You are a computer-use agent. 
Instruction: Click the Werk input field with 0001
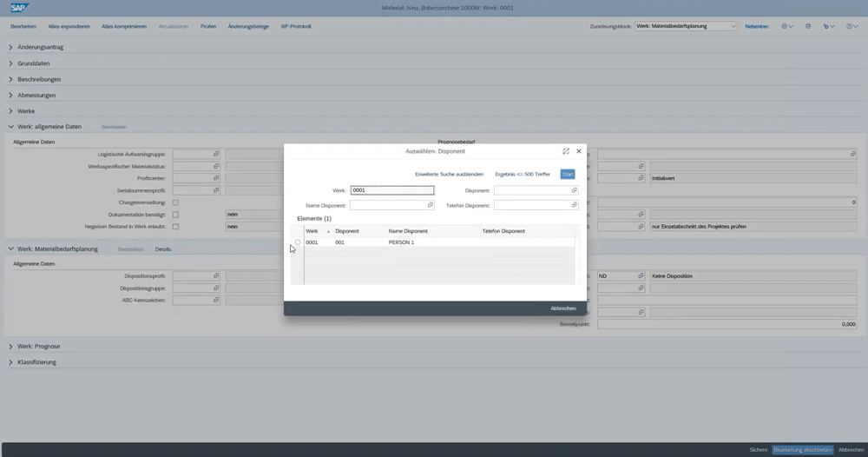click(392, 190)
